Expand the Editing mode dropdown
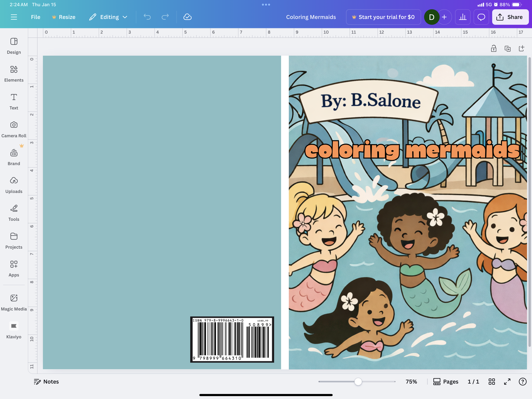Screen dimensions: 532x399 [x=108, y=17]
